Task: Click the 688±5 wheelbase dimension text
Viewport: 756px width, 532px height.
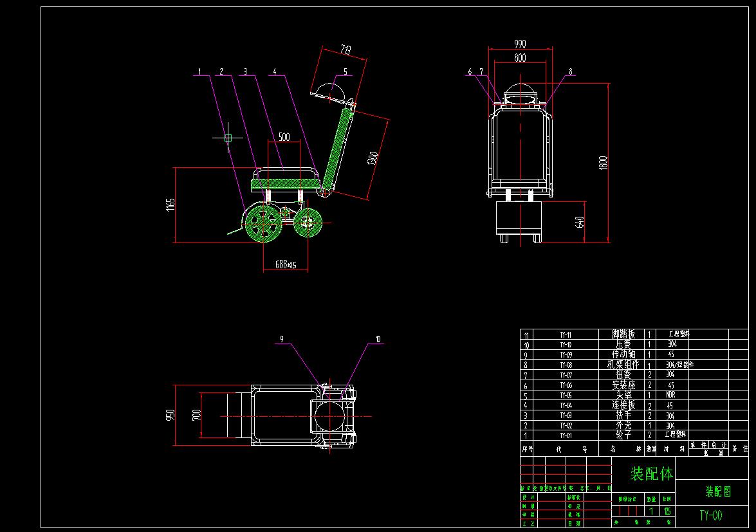Action: (x=286, y=262)
